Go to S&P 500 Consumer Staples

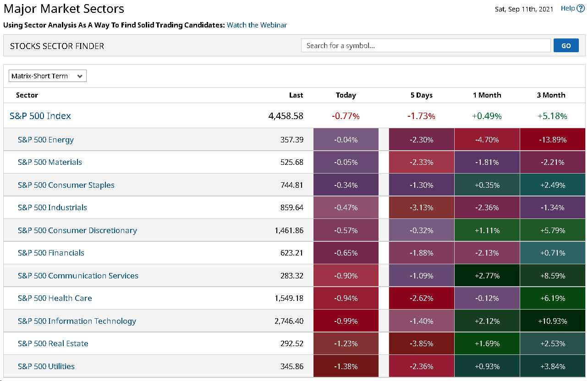(x=66, y=185)
